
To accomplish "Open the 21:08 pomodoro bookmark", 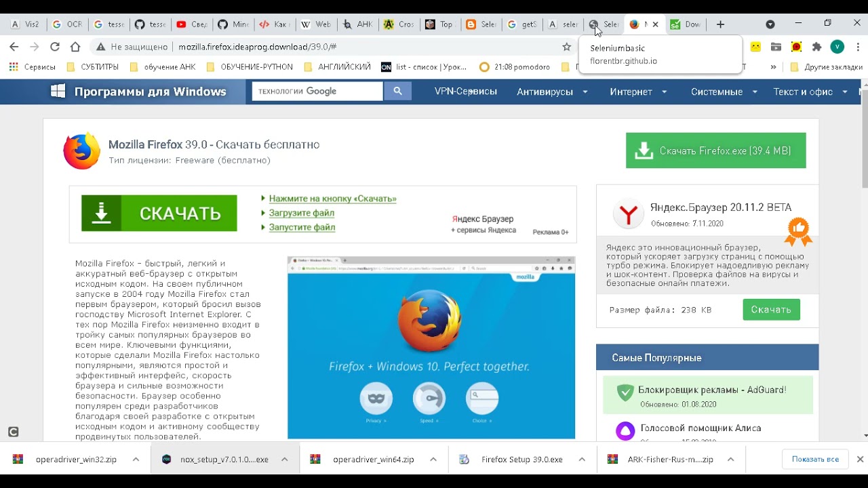I will pos(516,67).
